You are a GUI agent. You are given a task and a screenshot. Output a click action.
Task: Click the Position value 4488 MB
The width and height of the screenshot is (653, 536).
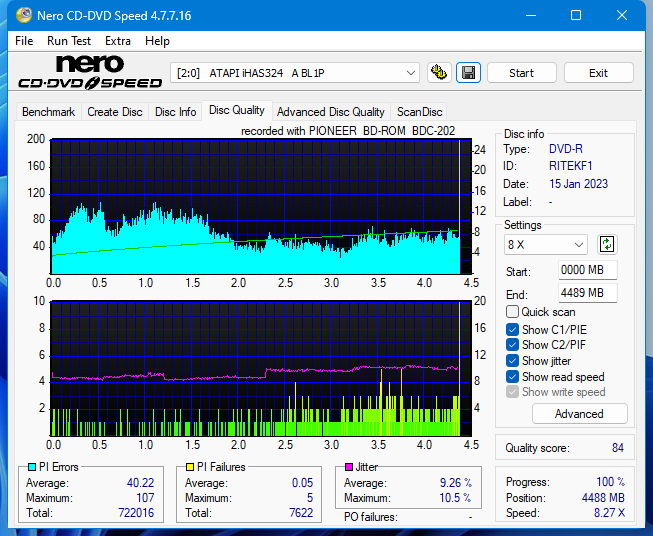(603, 498)
